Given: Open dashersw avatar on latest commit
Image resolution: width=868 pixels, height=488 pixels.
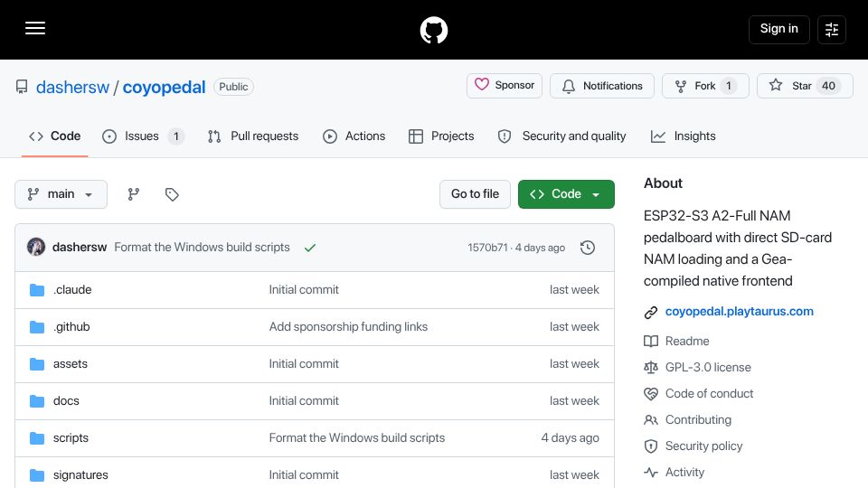Looking at the screenshot, I should (36, 247).
